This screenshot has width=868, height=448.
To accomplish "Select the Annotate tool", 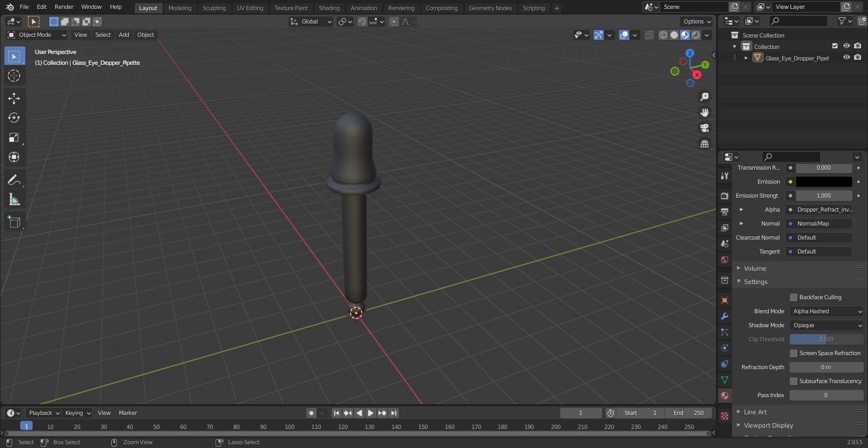I will coord(14,180).
